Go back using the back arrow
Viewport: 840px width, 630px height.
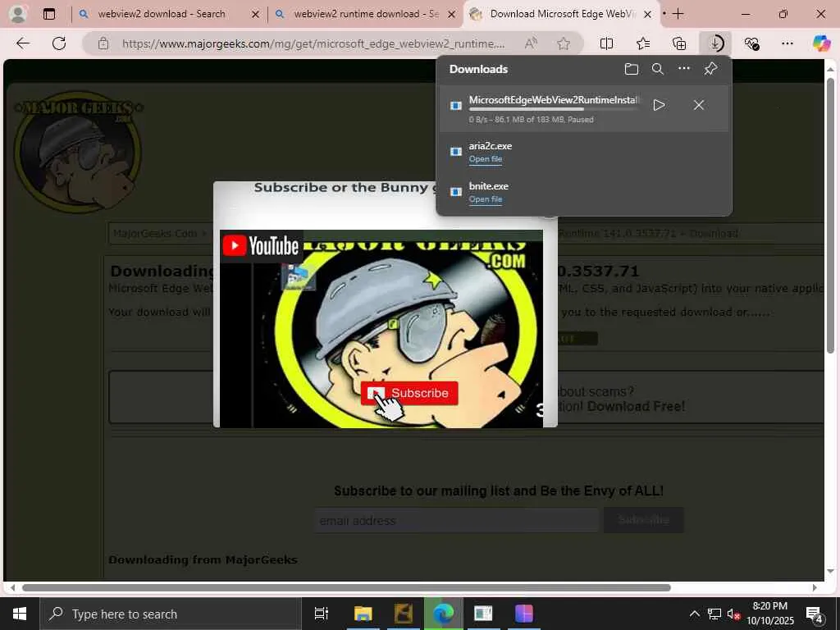[23, 43]
